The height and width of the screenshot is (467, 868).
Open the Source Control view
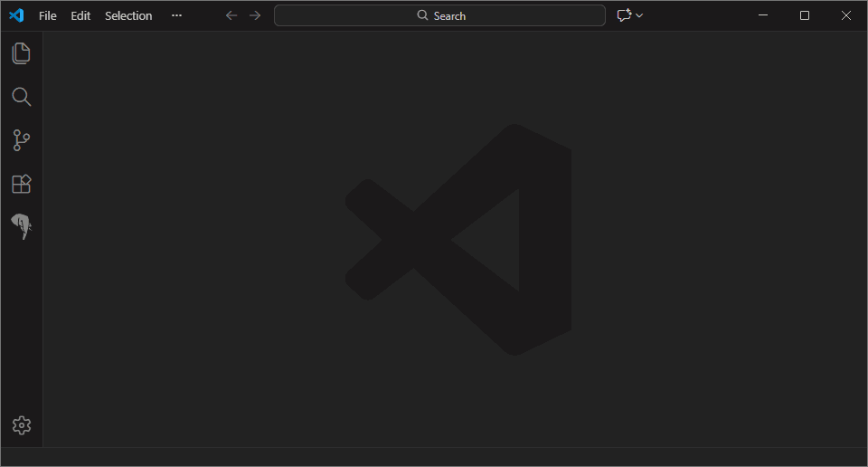21,140
